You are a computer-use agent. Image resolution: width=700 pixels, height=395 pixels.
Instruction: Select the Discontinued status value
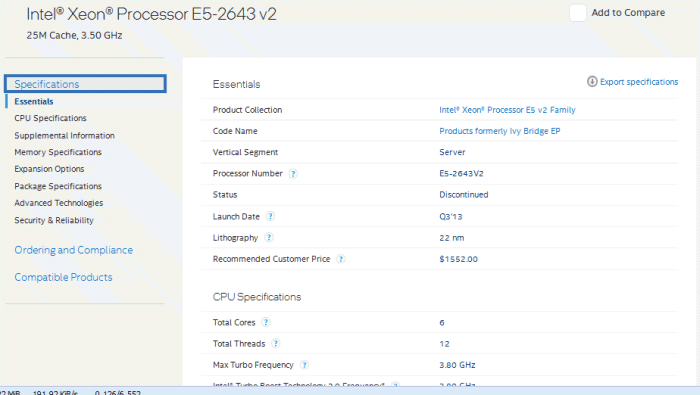pos(464,195)
